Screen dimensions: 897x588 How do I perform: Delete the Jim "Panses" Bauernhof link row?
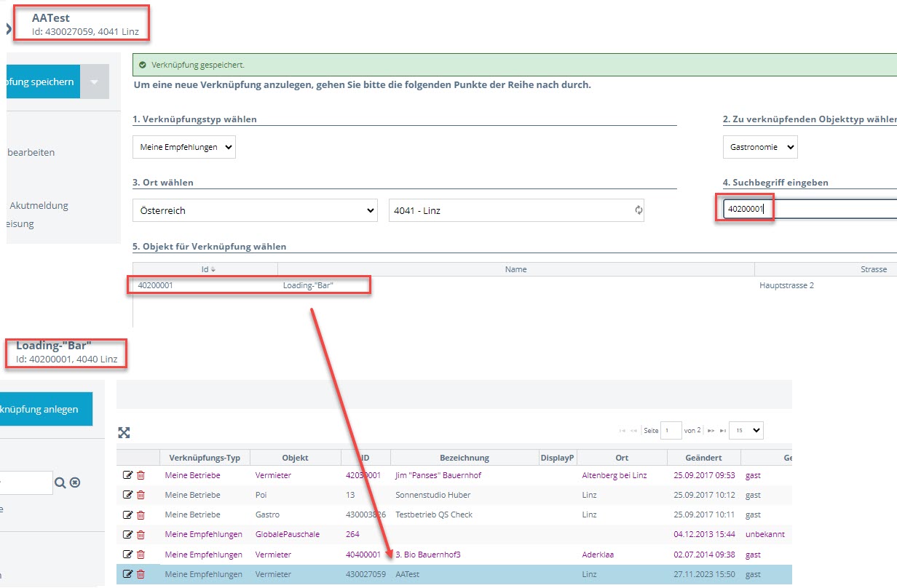[x=141, y=475]
